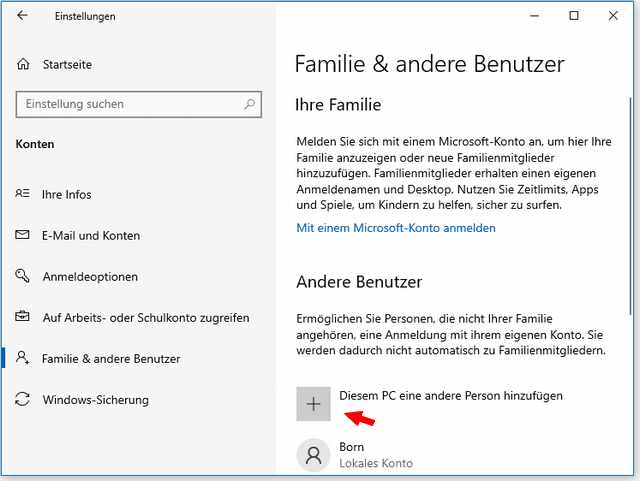Viewport: 640px width, 481px height.
Task: Click the briefcase icon for Arbeits- oder Schulkonto
Action: (23, 318)
